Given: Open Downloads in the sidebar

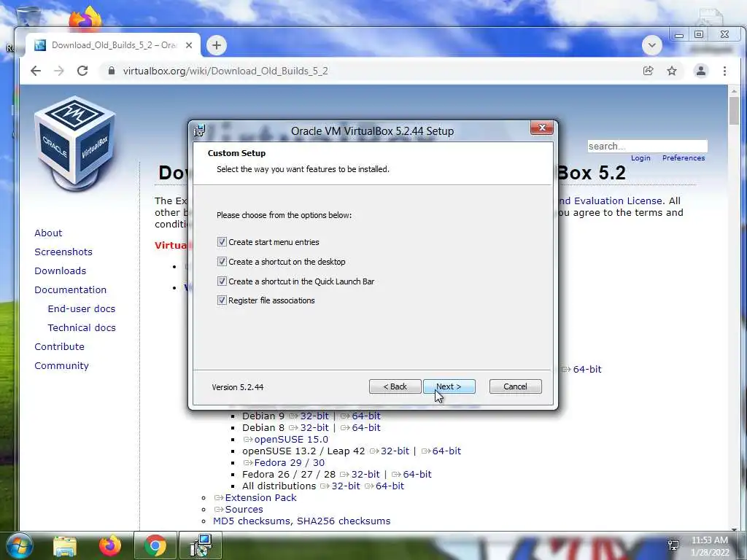Looking at the screenshot, I should click(x=60, y=271).
